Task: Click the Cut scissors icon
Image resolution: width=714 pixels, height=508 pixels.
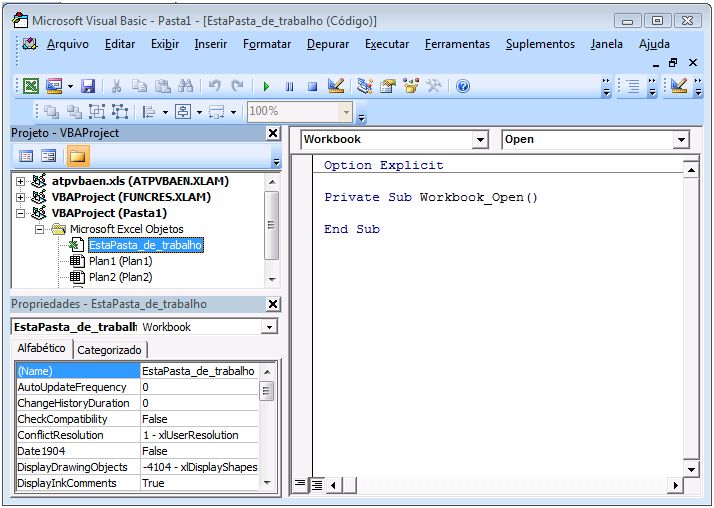Action: 117,86
